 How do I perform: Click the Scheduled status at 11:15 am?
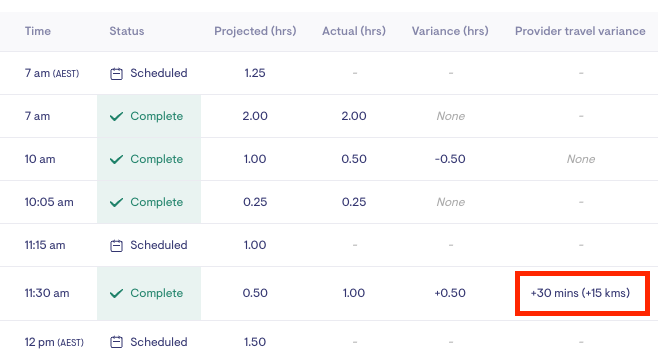pyautogui.click(x=159, y=245)
